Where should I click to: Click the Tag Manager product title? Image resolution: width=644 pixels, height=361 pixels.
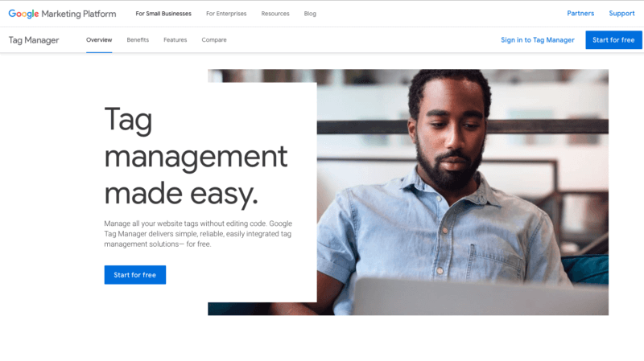click(x=34, y=40)
